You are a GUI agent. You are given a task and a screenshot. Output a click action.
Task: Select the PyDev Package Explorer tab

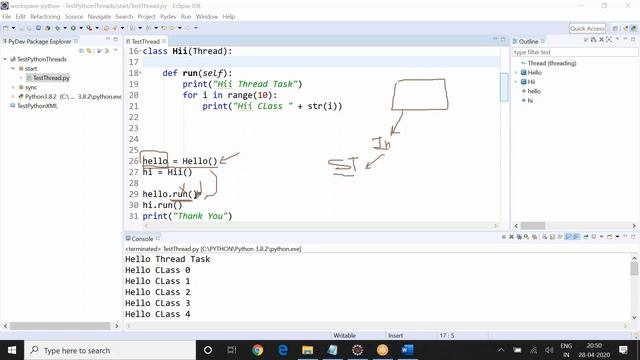[40, 41]
